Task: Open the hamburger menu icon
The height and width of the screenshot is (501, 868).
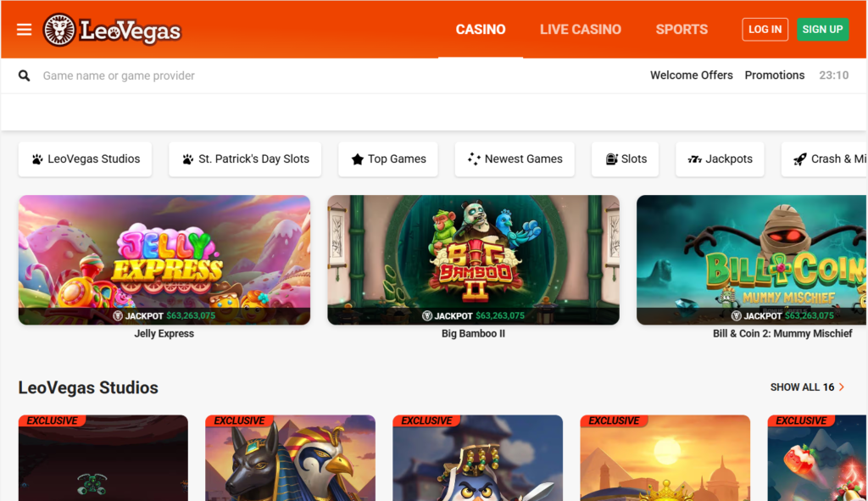Action: click(x=24, y=30)
